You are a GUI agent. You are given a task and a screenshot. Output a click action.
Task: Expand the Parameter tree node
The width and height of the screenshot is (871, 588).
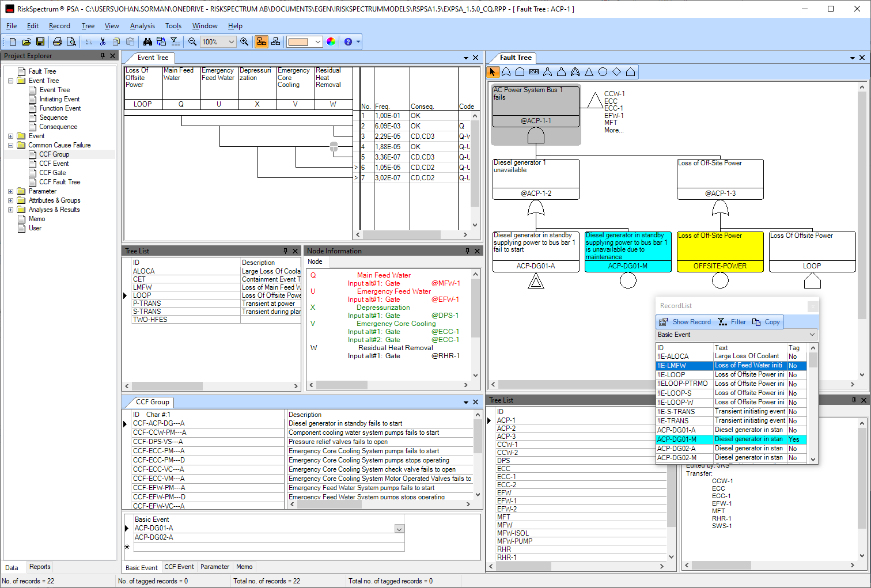[x=10, y=191]
